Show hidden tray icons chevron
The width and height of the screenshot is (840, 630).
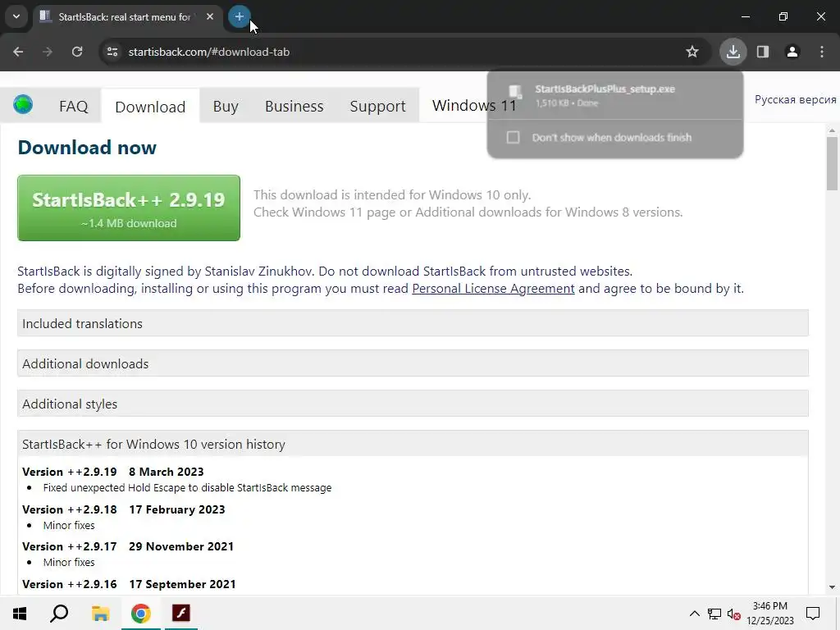click(694, 614)
